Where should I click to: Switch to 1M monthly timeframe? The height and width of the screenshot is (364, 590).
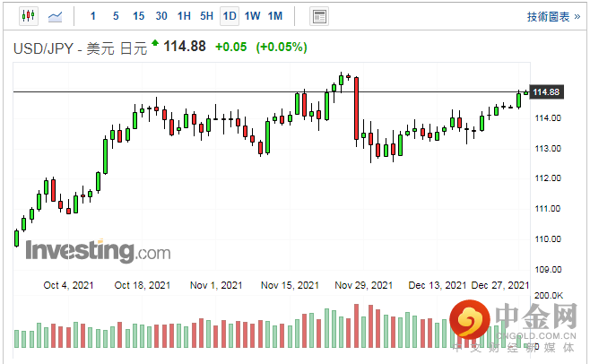coord(275,16)
